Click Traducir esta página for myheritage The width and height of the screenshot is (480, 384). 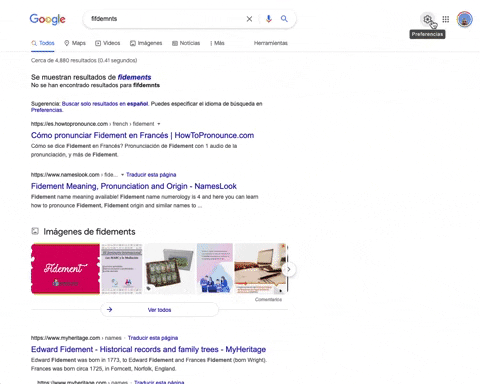(153, 338)
